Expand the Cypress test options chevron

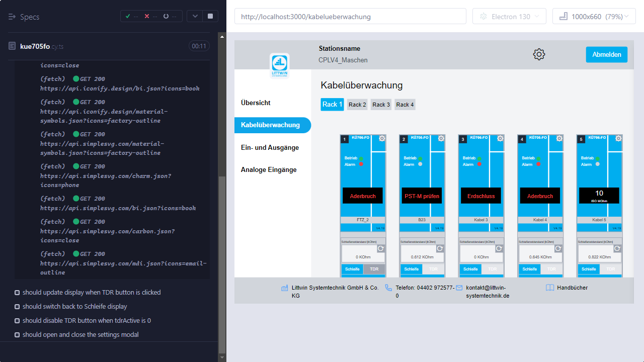[x=195, y=16]
